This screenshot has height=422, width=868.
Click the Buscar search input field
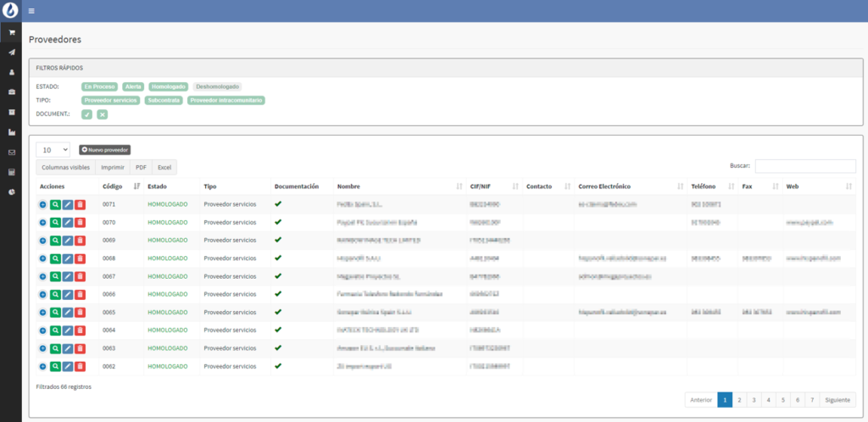click(x=804, y=166)
